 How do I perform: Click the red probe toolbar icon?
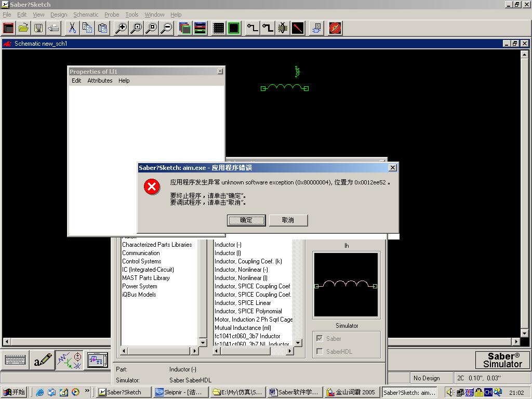coord(298,28)
